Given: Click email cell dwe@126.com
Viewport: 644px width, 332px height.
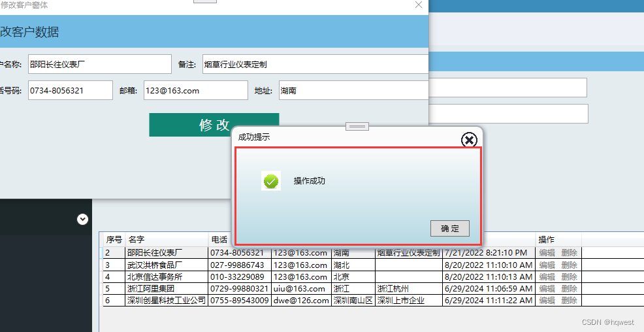Looking at the screenshot, I should [301, 301].
